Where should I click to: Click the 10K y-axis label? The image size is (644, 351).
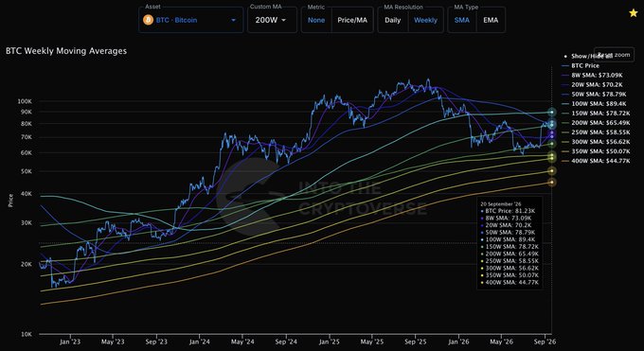[x=27, y=334]
